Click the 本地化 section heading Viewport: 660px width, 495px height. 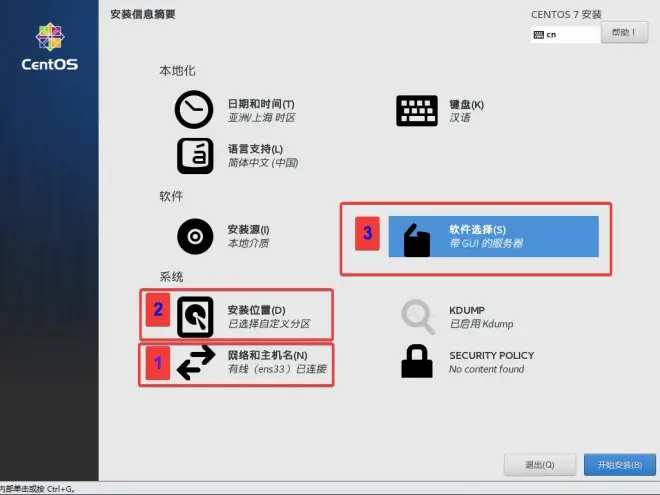pos(177,70)
